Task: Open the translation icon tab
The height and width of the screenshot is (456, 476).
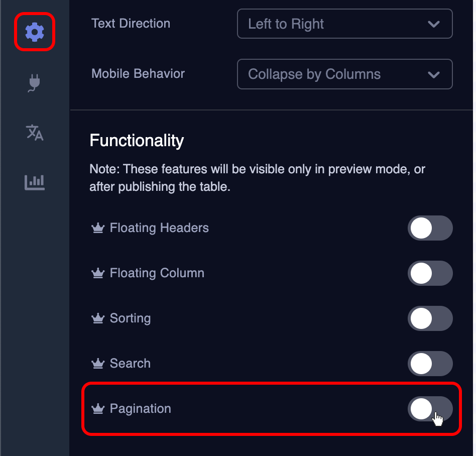Action: [x=35, y=133]
